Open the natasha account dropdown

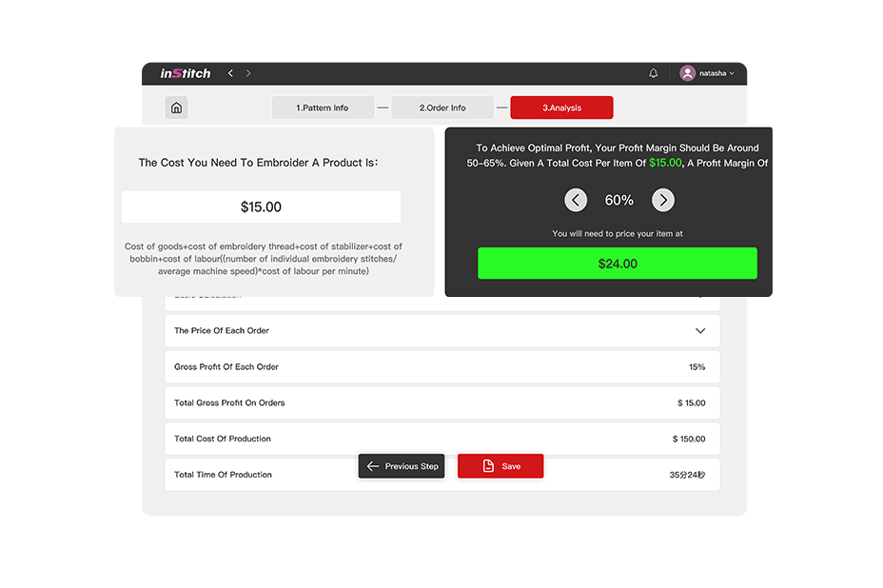click(717, 73)
